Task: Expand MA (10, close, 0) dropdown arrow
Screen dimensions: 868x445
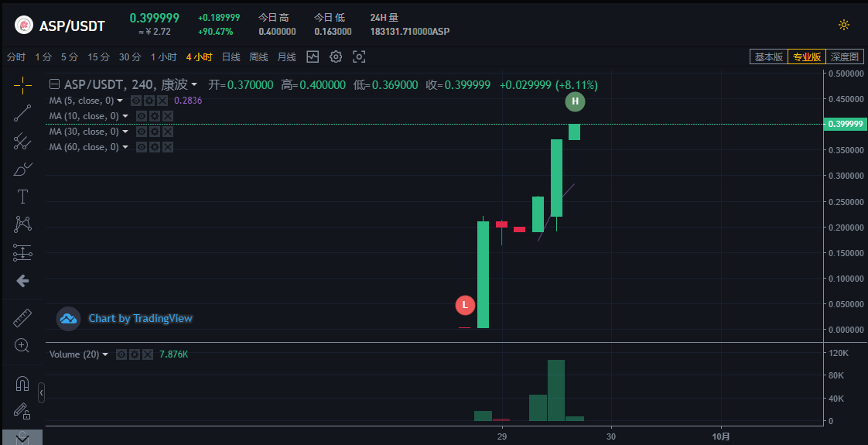Action: pos(125,116)
